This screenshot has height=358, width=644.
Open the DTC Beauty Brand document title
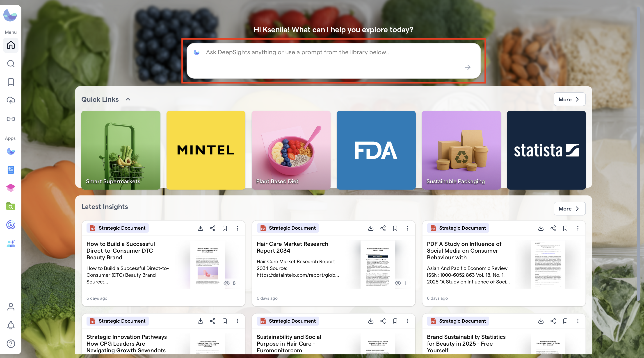click(121, 251)
